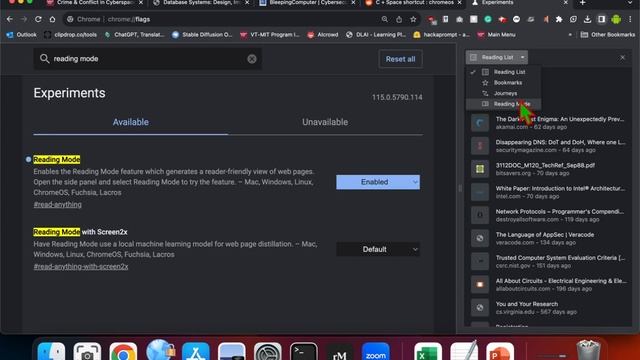This screenshot has height=360, width=640.
Task: Close the Reading List side panel
Action: pos(622,58)
